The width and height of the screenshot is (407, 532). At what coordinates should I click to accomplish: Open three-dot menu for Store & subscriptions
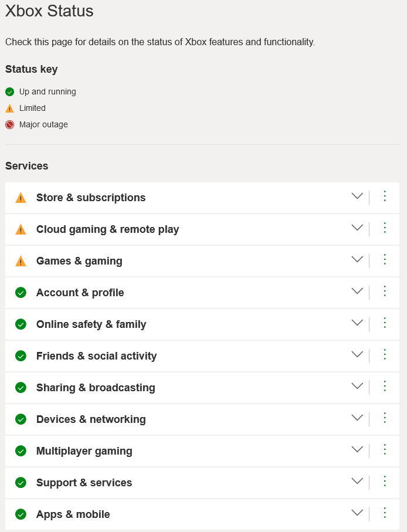point(385,196)
